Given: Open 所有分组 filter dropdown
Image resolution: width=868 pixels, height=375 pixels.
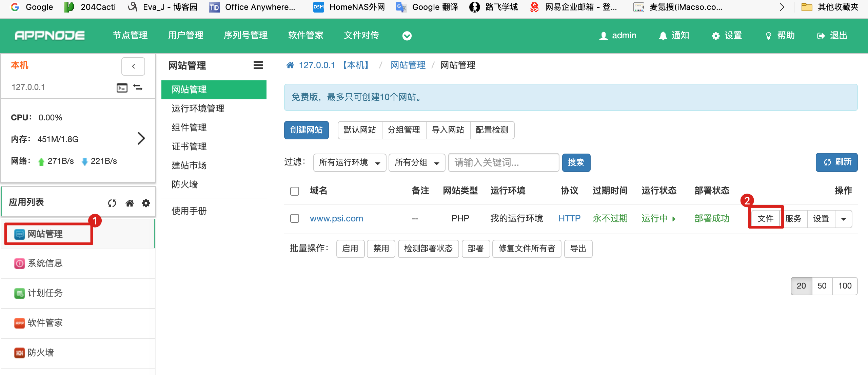Looking at the screenshot, I should tap(416, 163).
